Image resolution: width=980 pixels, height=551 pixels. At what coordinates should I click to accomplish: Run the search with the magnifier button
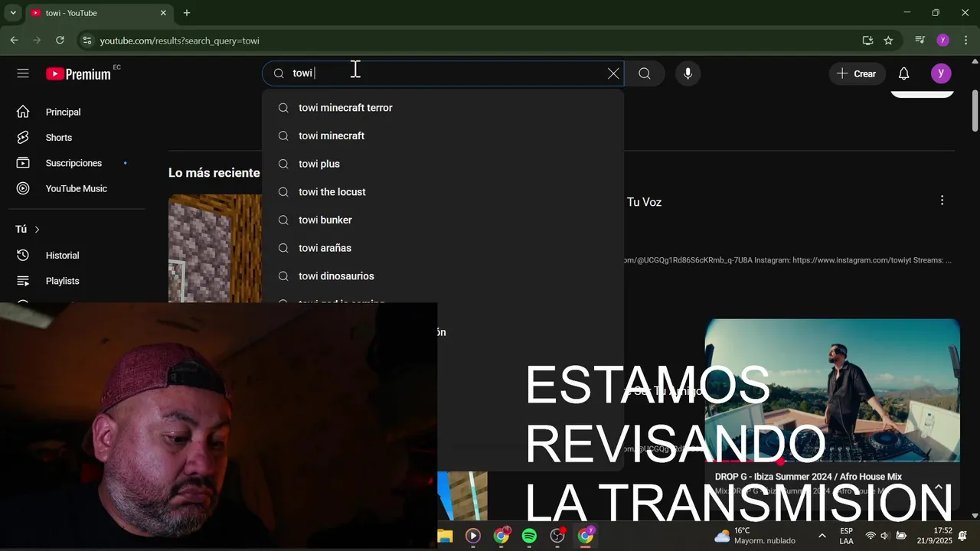[x=645, y=73]
